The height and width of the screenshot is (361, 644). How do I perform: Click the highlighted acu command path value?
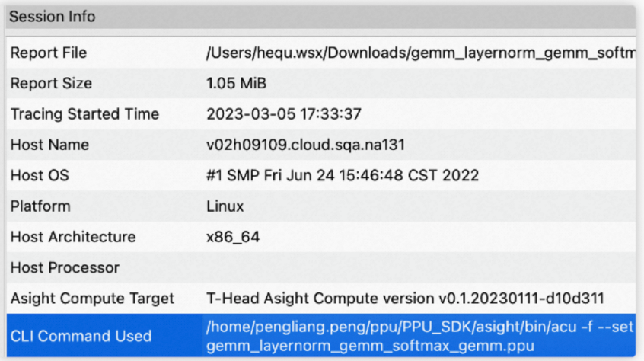[419, 327]
